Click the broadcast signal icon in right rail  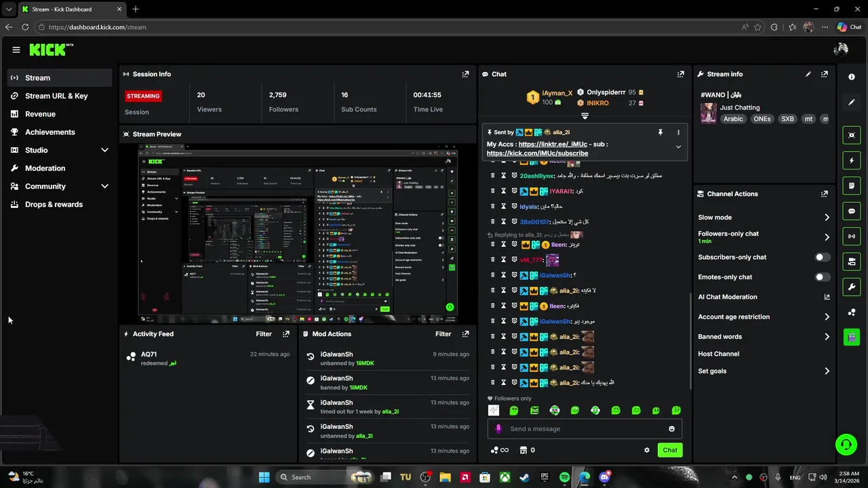click(852, 236)
